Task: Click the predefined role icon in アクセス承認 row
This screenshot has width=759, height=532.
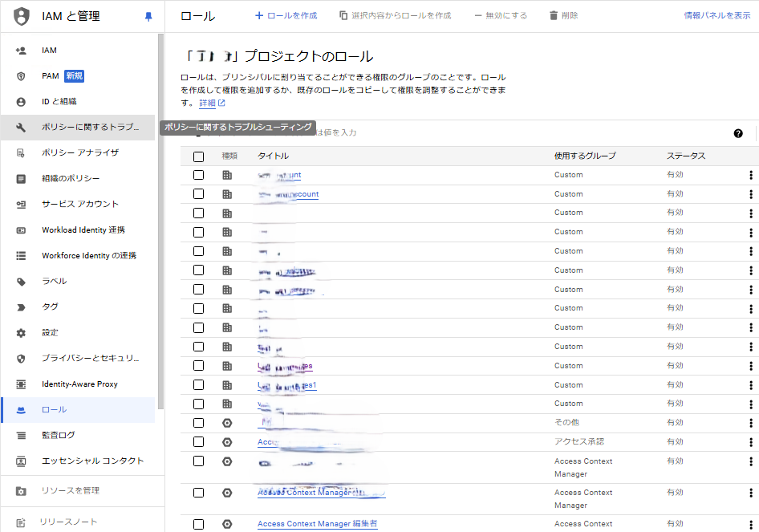Action: click(x=227, y=441)
